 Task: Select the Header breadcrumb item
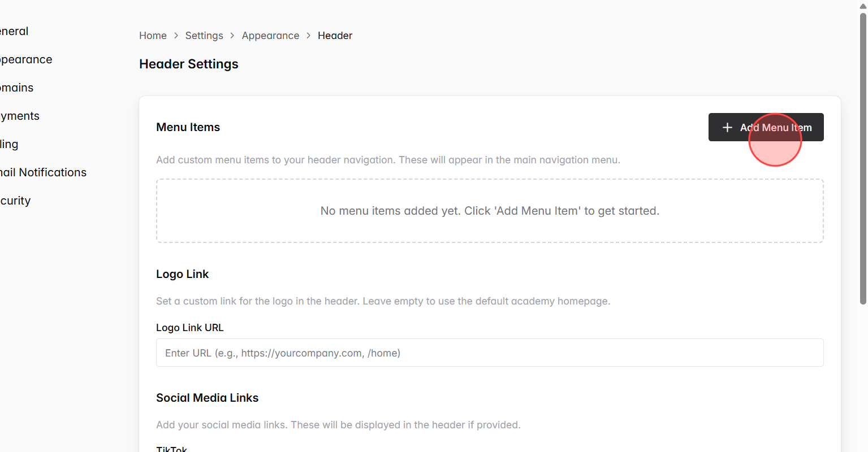click(335, 35)
